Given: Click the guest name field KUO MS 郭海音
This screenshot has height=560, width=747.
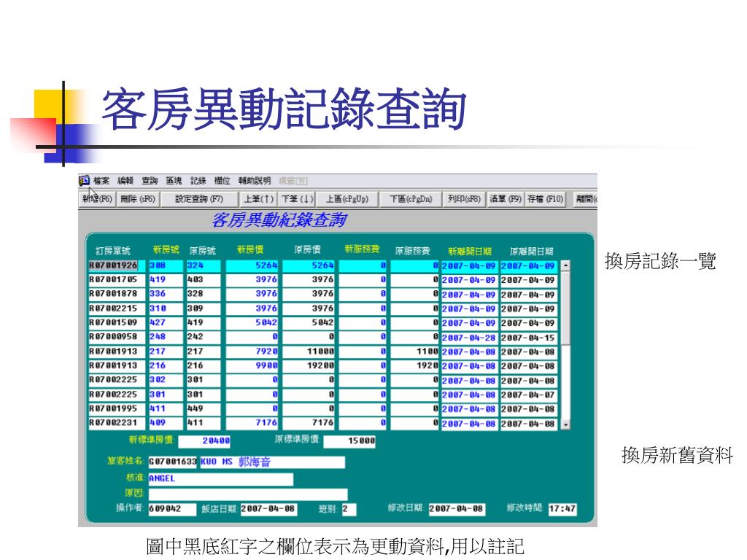Looking at the screenshot, I should coord(271,462).
